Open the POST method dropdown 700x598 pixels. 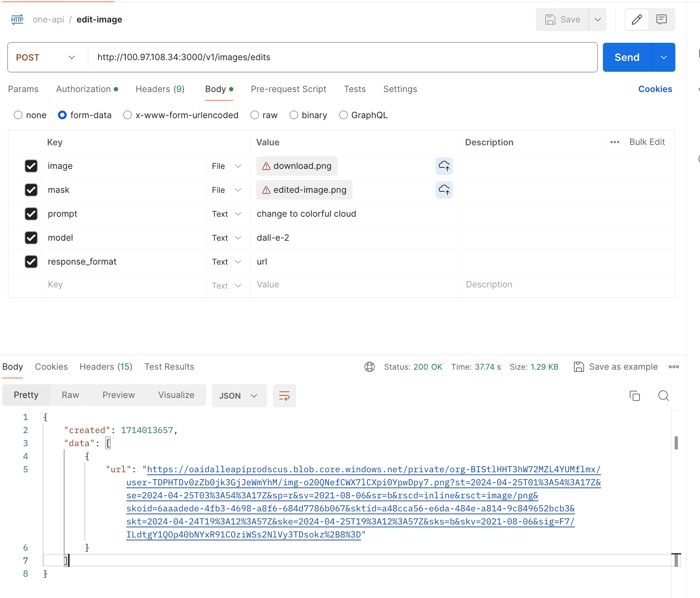coord(46,57)
